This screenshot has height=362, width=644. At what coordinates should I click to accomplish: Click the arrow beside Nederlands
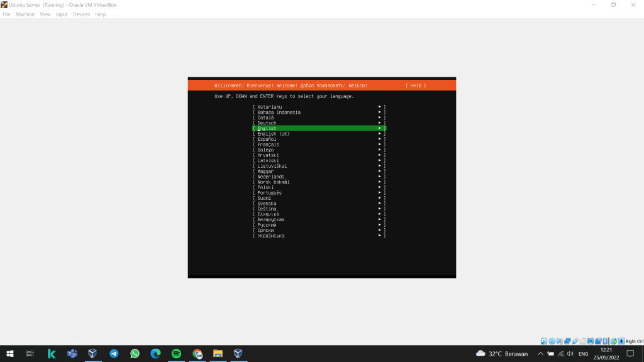tap(380, 177)
